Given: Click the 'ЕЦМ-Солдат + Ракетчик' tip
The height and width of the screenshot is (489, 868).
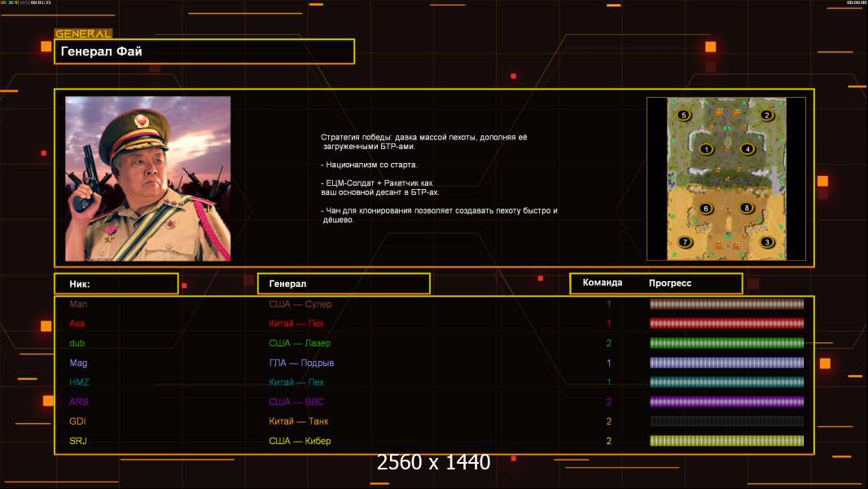Looking at the screenshot, I should [379, 187].
